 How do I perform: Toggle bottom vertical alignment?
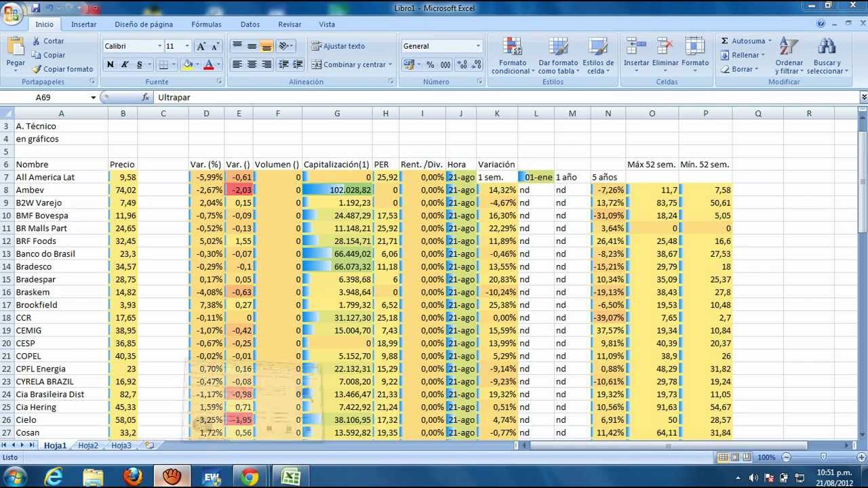tap(267, 46)
